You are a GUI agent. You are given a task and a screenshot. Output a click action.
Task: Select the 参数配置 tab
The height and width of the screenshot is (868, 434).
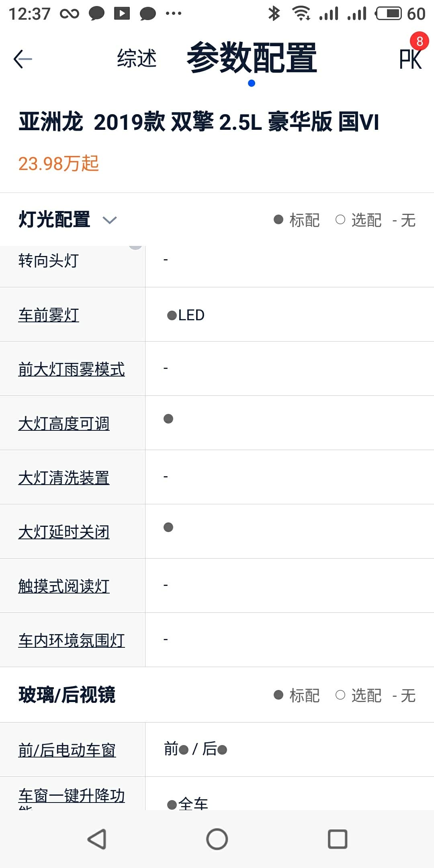click(252, 59)
